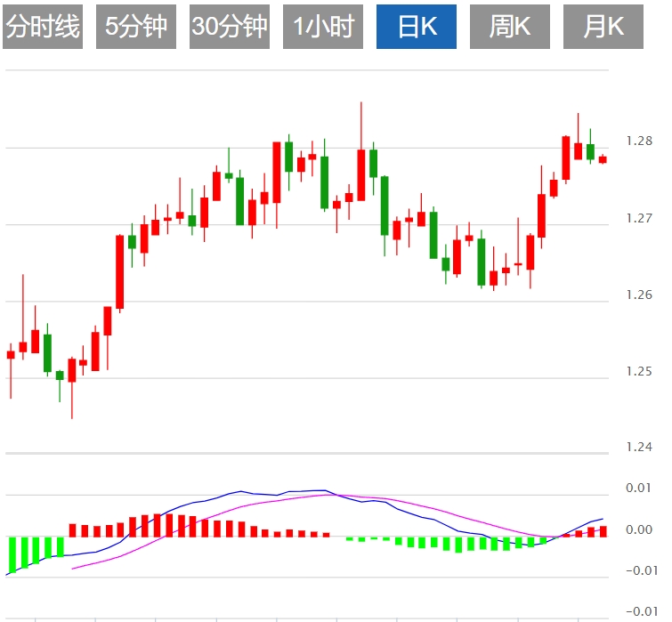Click the 1.26 price axis label
Screen dimensions: 672x622
639,295
